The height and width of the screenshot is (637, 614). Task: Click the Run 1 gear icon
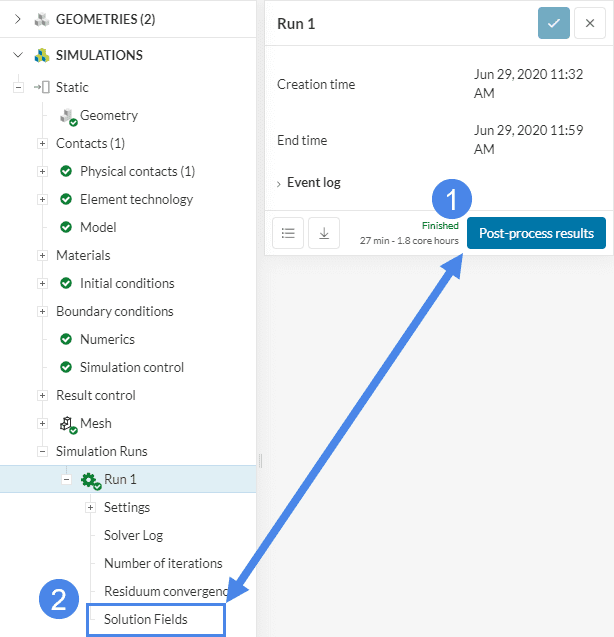click(91, 480)
